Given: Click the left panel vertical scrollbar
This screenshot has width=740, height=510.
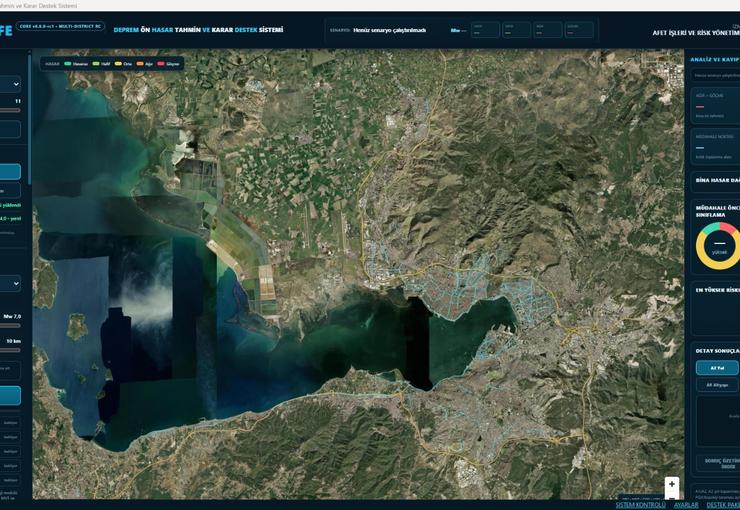Looking at the screenshot, I should pyautogui.click(x=29, y=118).
